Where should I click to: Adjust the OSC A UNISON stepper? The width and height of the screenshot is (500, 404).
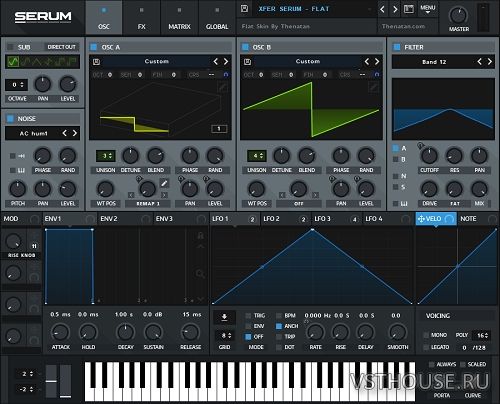[x=106, y=156]
